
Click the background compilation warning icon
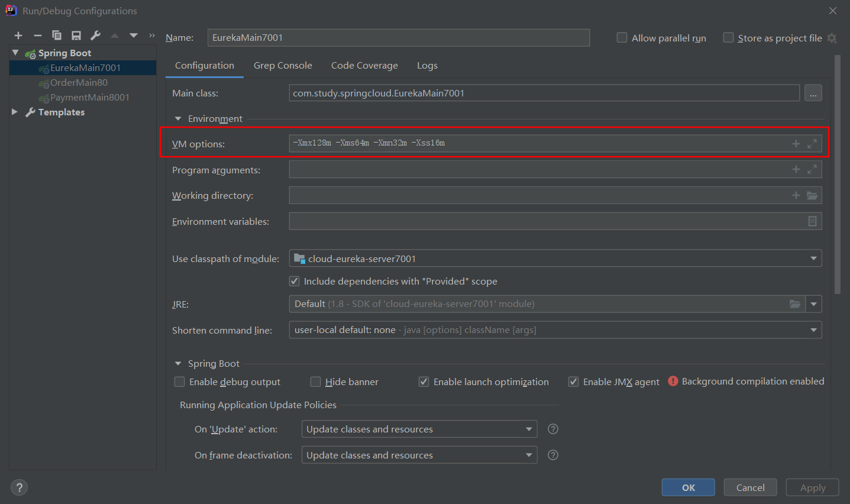point(673,381)
